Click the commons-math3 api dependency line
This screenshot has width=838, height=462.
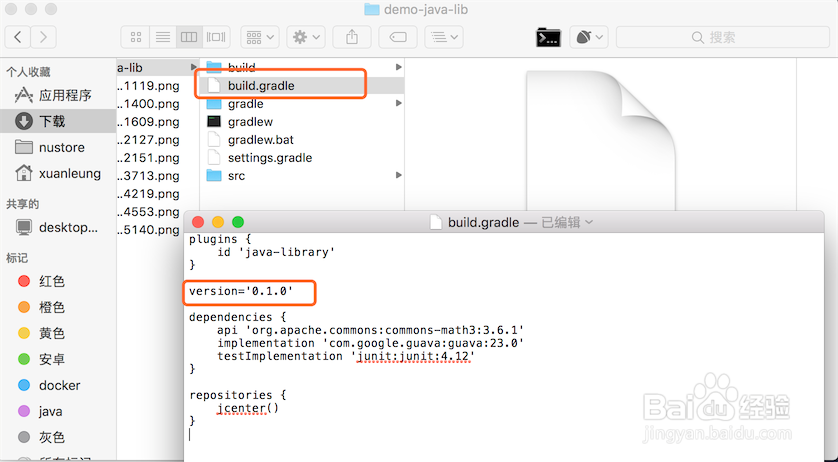(370, 330)
